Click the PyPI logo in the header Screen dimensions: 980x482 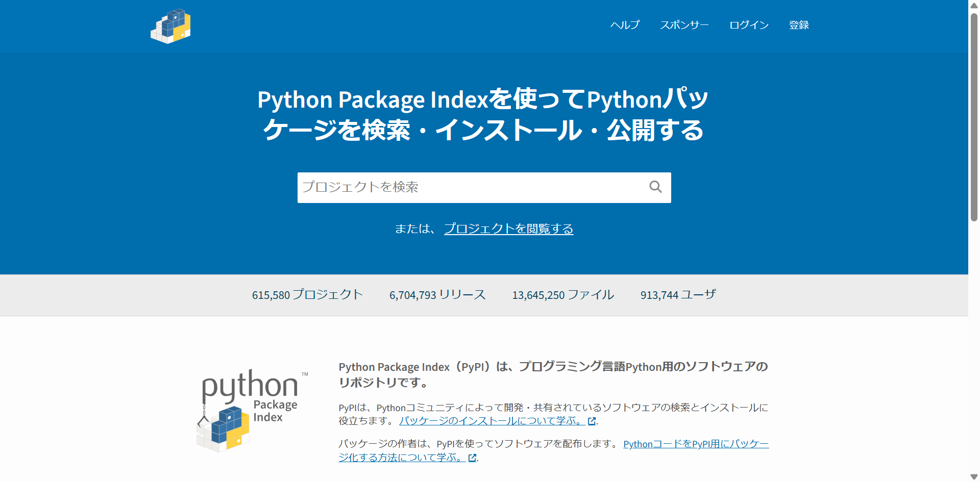(170, 26)
